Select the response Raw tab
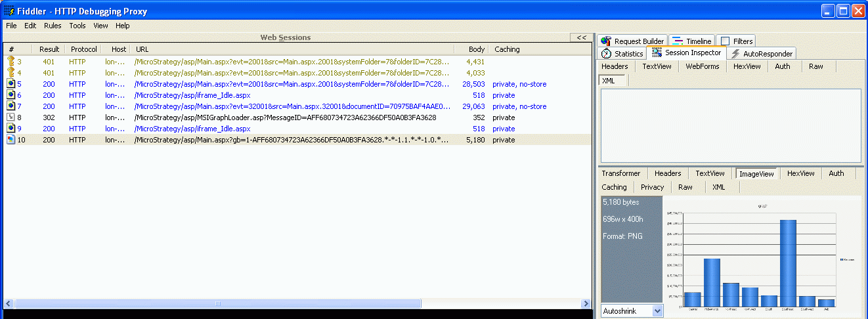868x319 pixels. [x=685, y=187]
